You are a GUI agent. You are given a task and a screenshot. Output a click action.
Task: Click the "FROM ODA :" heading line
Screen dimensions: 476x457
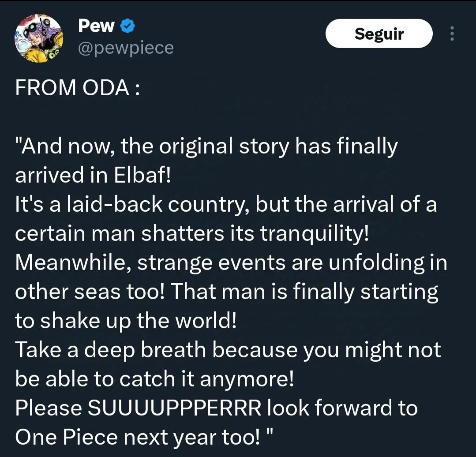(78, 88)
